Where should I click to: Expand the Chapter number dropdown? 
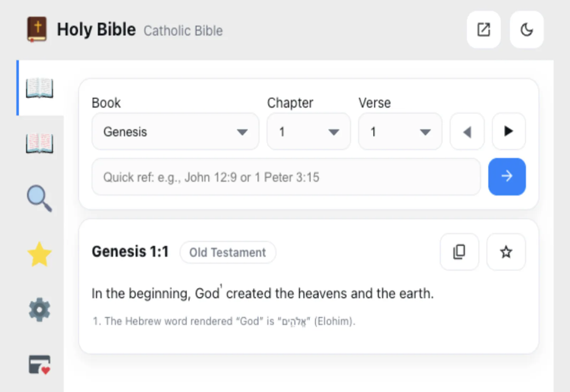point(309,132)
